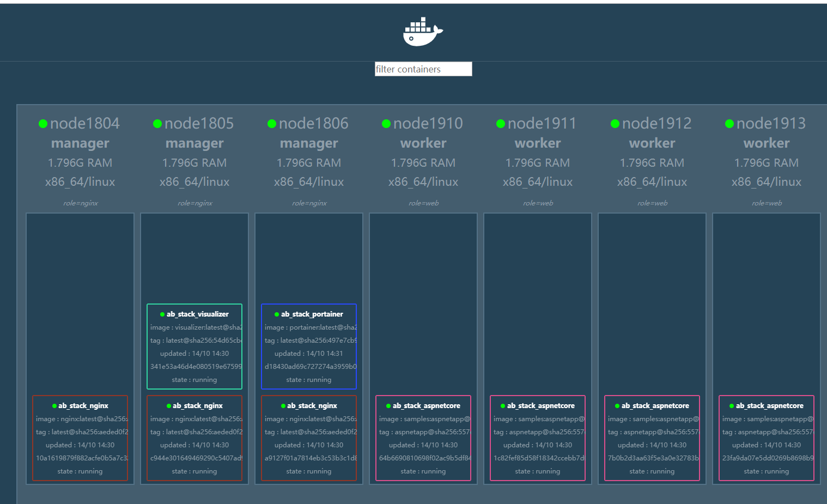Click the aspnetapp@sha256:557 tag in node1913
This screenshot has width=827, height=504.
coord(768,432)
